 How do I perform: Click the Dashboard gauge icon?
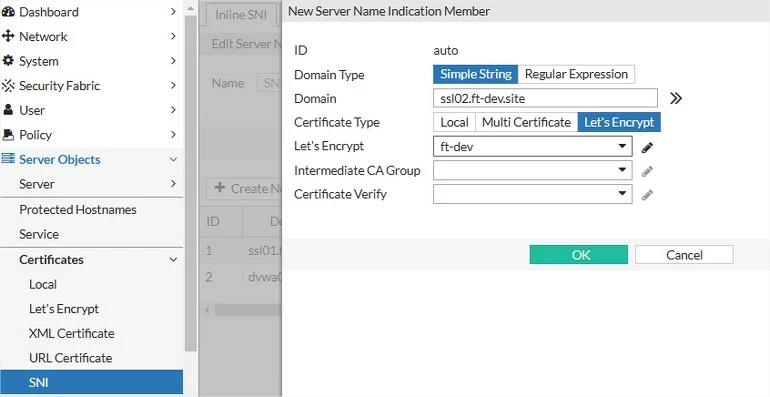(8, 12)
